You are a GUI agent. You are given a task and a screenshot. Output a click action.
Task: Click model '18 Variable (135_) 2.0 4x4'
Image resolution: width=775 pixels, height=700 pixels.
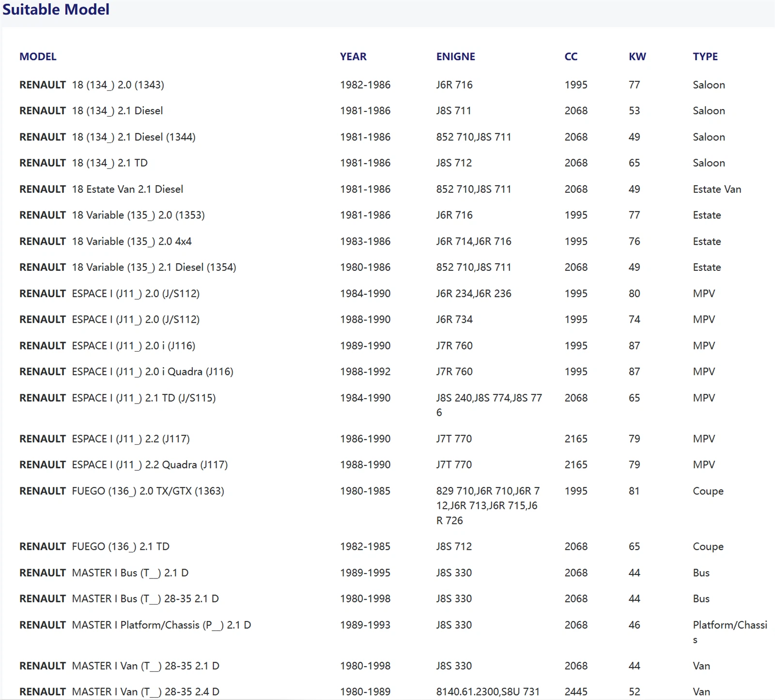coord(132,241)
